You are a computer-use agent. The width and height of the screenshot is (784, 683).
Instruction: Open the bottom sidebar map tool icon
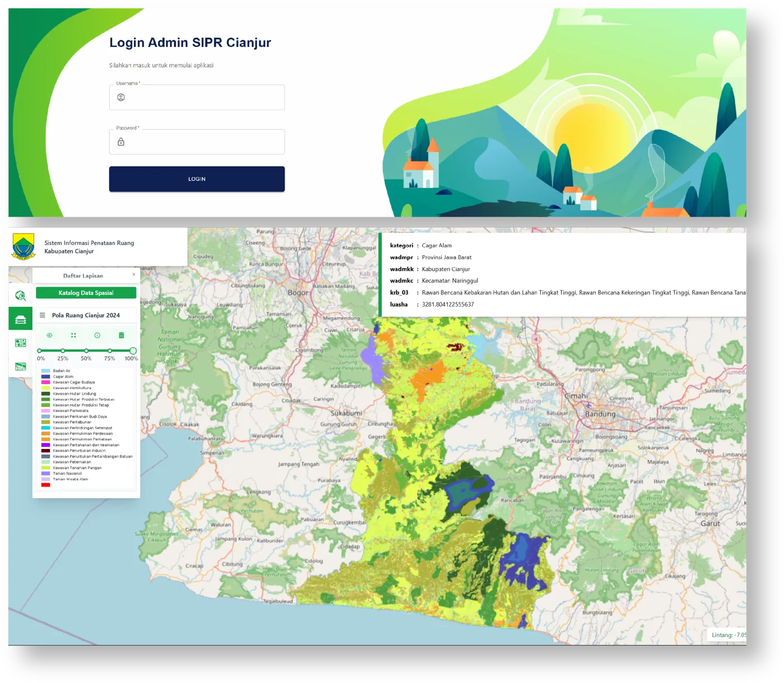(20, 367)
